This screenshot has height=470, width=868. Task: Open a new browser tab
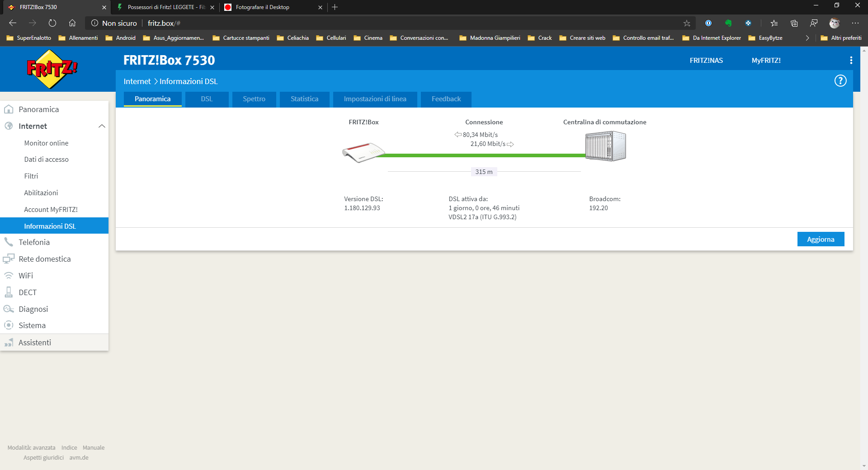pyautogui.click(x=335, y=7)
